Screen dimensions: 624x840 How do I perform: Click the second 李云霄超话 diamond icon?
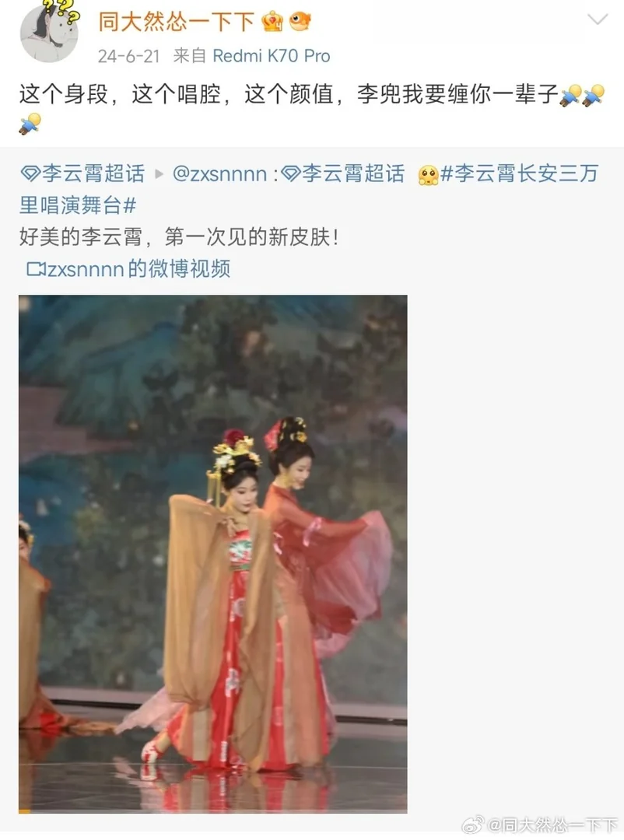coord(291,173)
